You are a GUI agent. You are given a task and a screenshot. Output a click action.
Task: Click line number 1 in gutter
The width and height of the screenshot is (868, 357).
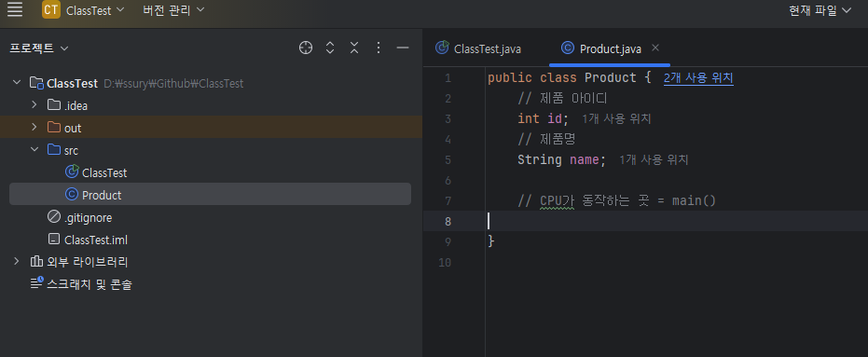pos(448,78)
